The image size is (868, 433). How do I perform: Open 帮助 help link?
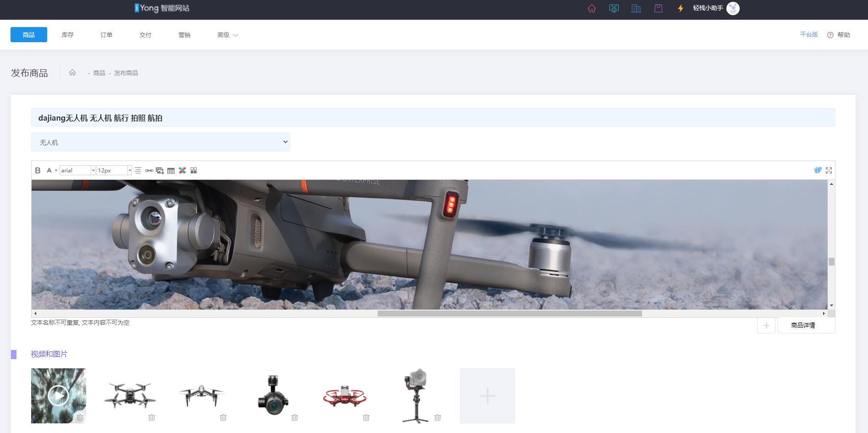tap(839, 35)
